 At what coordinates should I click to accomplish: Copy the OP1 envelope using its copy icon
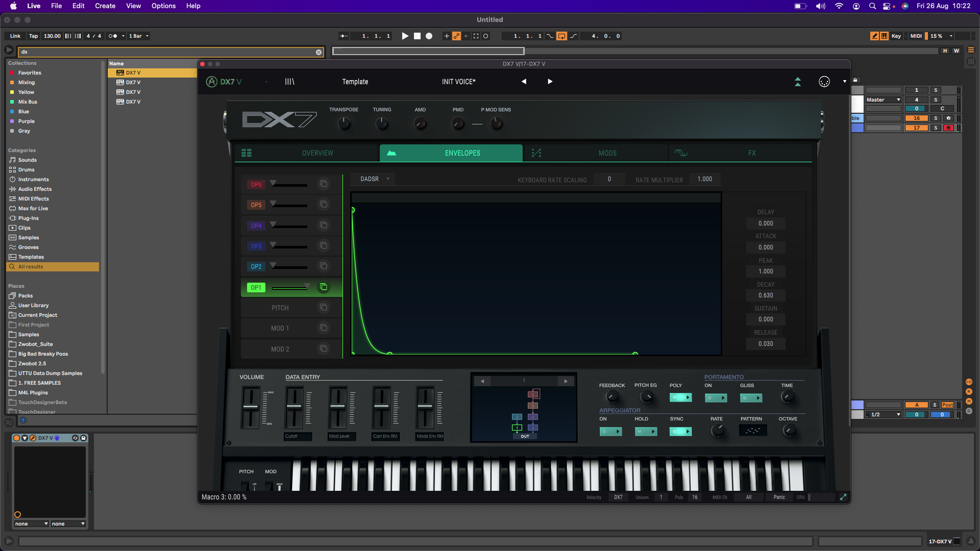pos(324,287)
